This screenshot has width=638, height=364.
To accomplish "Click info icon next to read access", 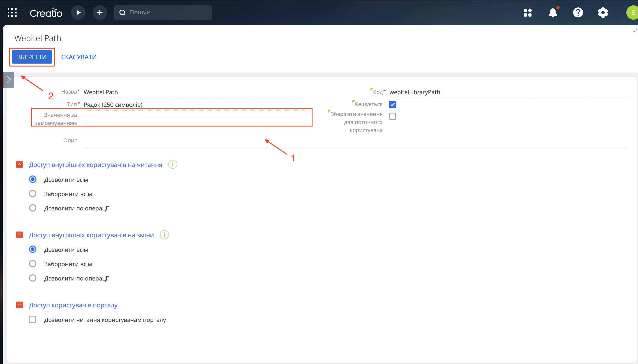I will (173, 165).
